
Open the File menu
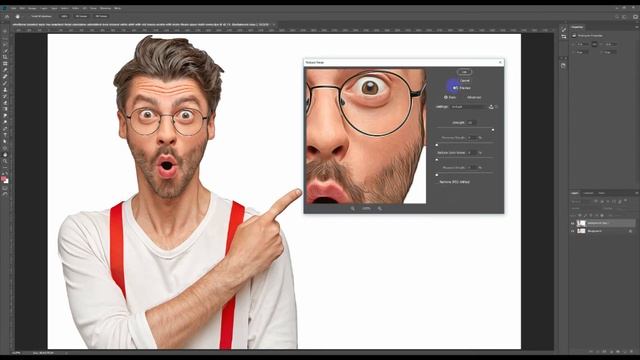click(x=13, y=8)
